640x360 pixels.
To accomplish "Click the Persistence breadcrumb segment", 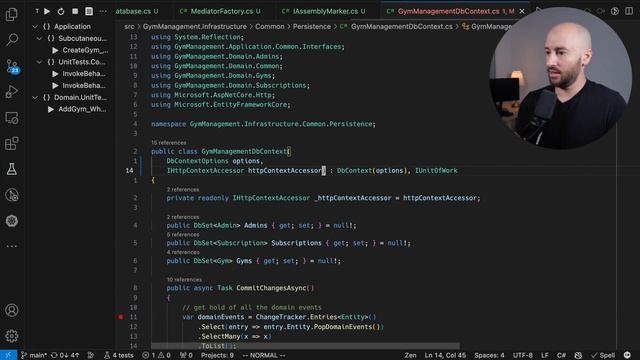I will [x=312, y=27].
